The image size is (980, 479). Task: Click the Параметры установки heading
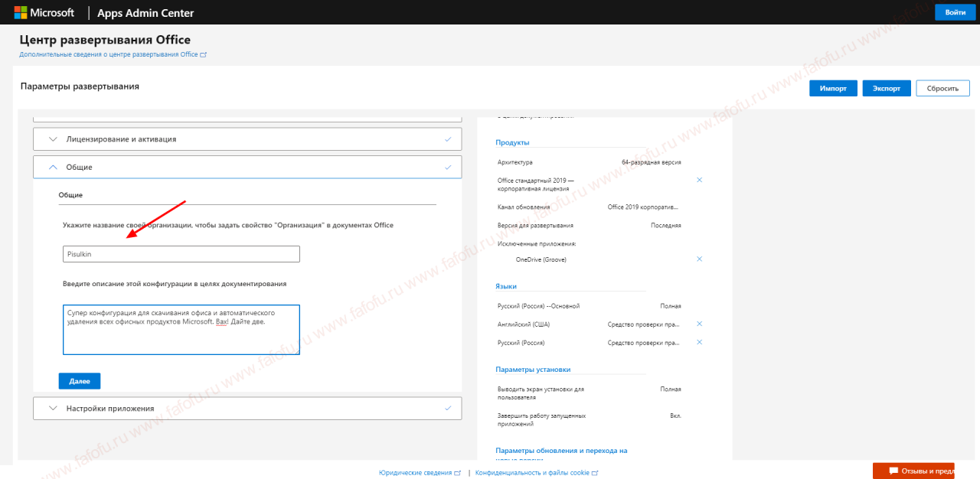(533, 370)
